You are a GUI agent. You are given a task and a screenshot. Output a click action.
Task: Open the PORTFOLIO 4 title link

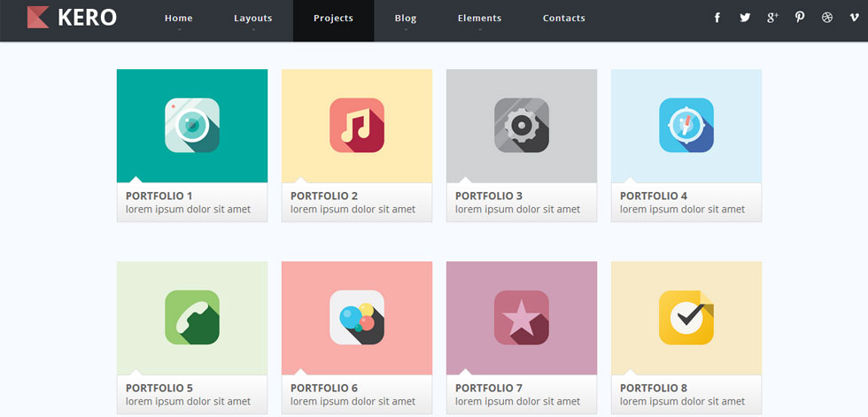tap(654, 196)
